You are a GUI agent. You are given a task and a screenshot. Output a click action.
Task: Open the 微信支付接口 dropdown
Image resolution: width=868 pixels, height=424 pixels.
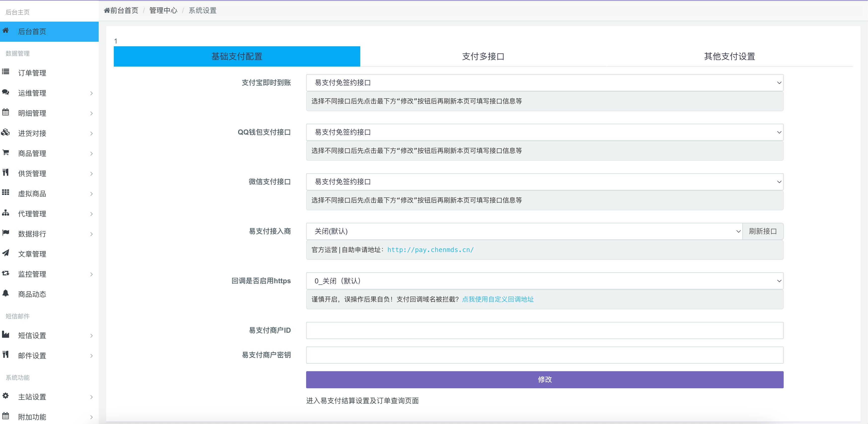click(x=545, y=182)
